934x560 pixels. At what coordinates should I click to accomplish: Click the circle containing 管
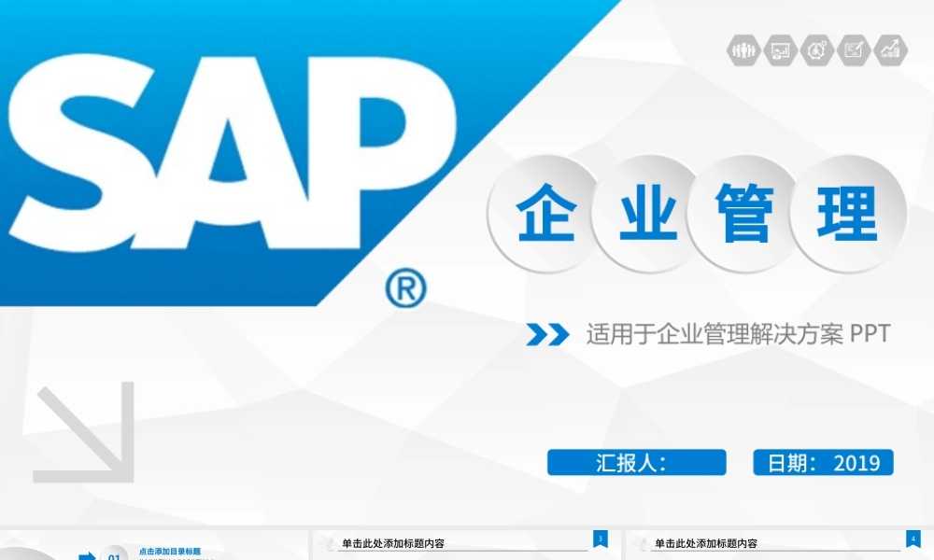tap(744, 214)
